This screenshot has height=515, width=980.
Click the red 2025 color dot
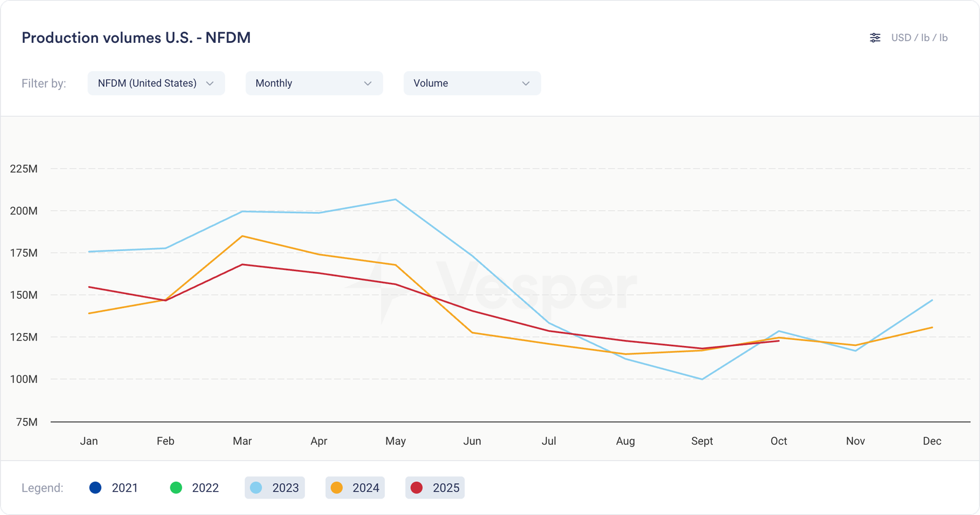point(417,488)
